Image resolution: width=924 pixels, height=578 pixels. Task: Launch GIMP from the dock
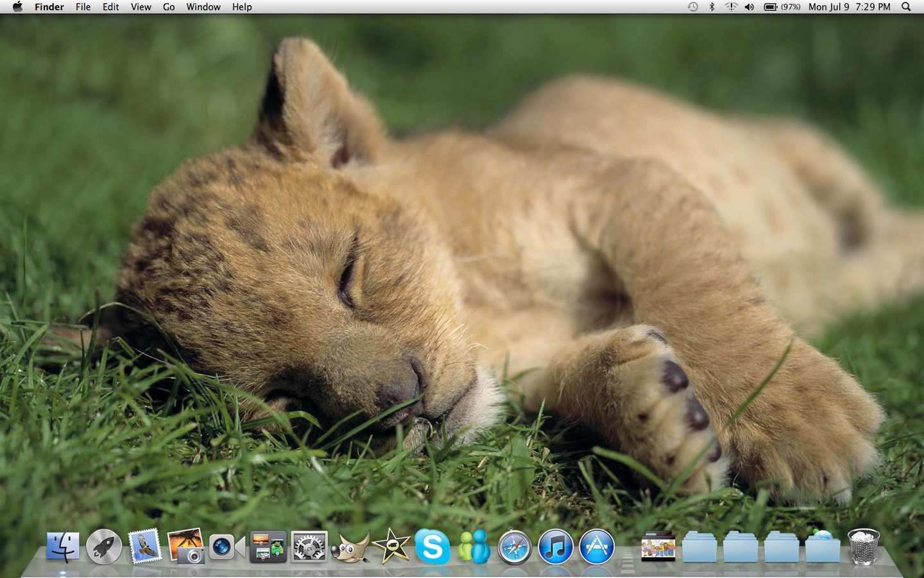click(x=350, y=547)
